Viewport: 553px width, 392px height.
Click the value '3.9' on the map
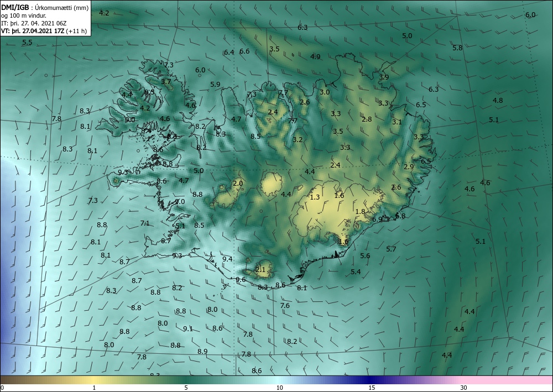pos(384,77)
